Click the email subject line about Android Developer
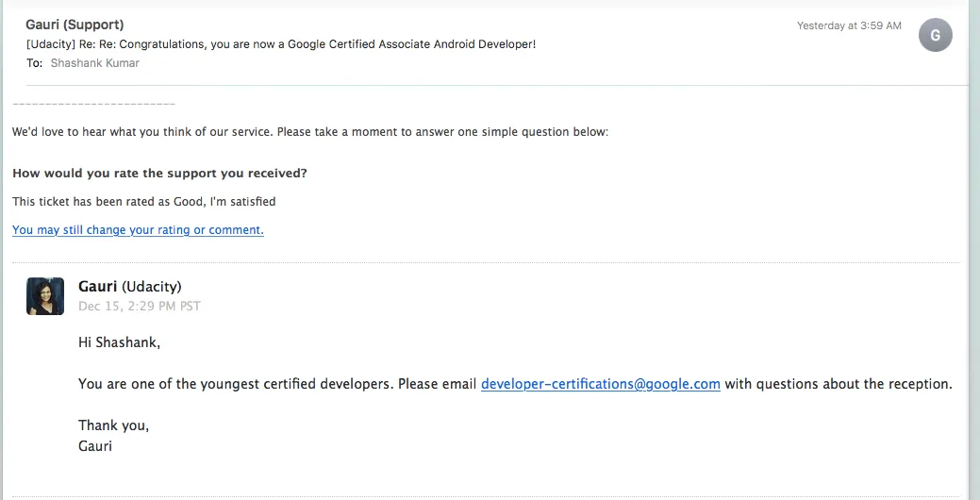This screenshot has height=500, width=980. tap(281, 44)
